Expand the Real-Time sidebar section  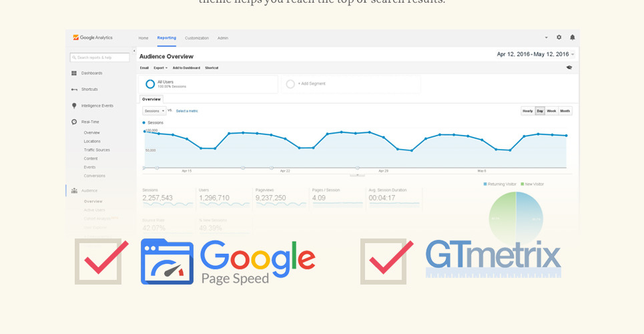pyautogui.click(x=90, y=122)
